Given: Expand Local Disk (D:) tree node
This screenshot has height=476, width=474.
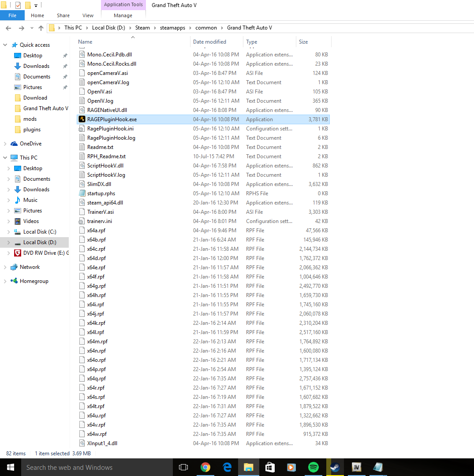Looking at the screenshot, I should tap(8, 242).
